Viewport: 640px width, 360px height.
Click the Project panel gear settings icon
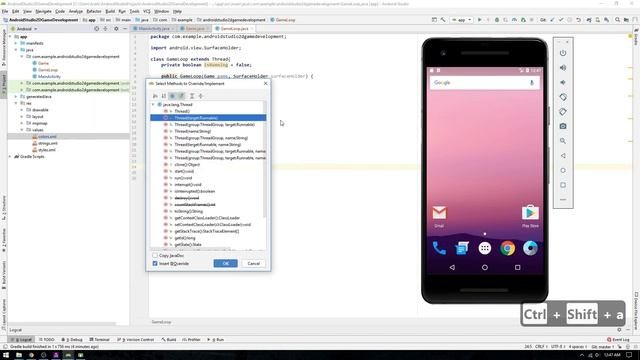pos(116,29)
